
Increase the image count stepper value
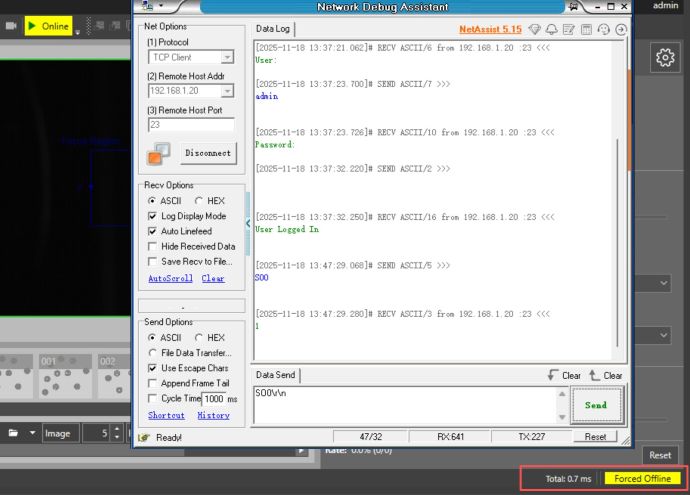[x=117, y=429]
